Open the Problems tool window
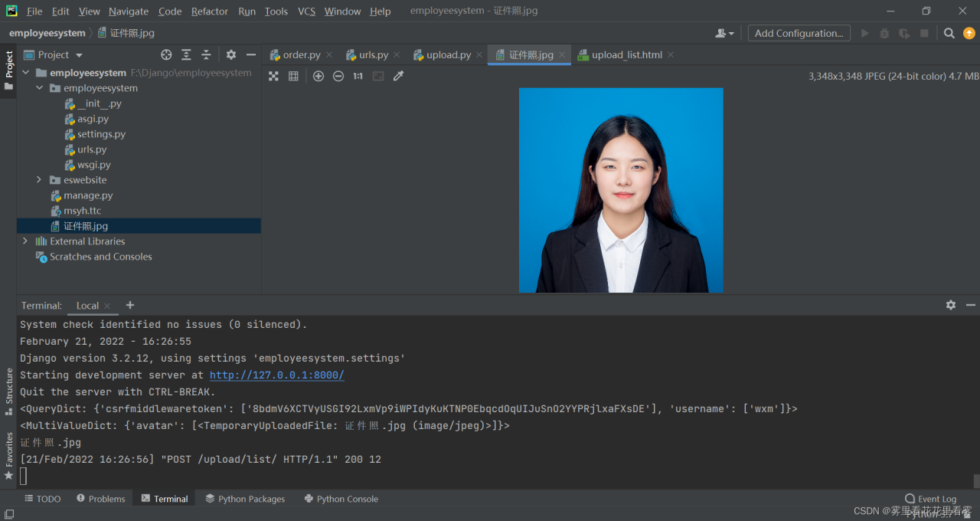Image resolution: width=980 pixels, height=521 pixels. point(100,499)
